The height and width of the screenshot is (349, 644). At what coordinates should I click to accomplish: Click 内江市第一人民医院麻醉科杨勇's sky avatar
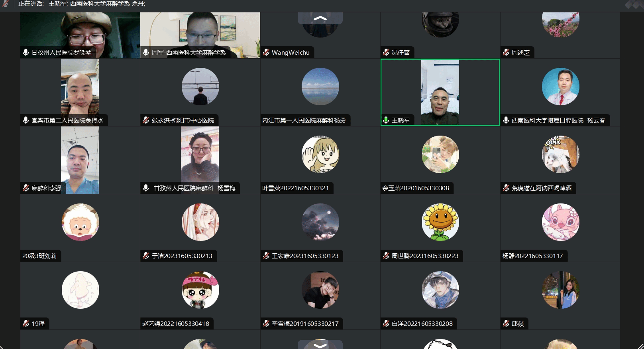(320, 87)
